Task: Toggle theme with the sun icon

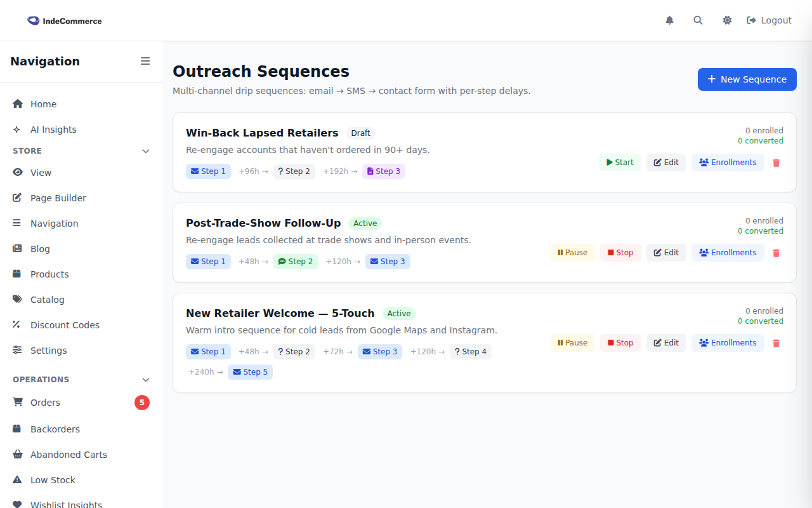Action: point(727,20)
